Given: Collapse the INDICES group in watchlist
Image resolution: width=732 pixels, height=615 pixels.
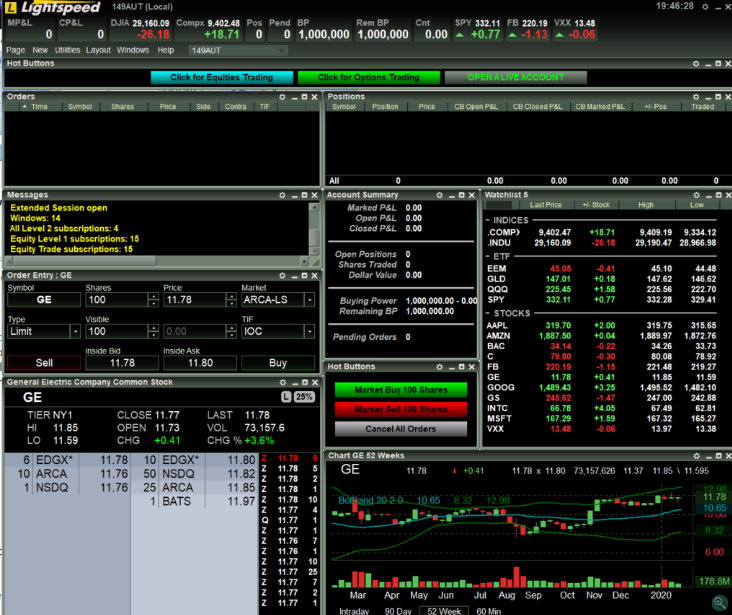Looking at the screenshot, I should pos(487,220).
